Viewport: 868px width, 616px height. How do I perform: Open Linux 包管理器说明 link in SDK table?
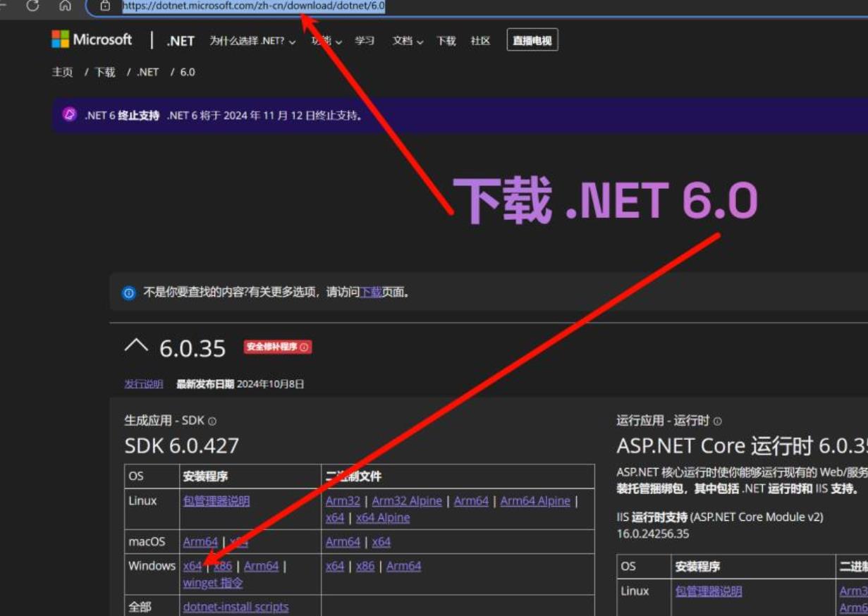(x=216, y=501)
